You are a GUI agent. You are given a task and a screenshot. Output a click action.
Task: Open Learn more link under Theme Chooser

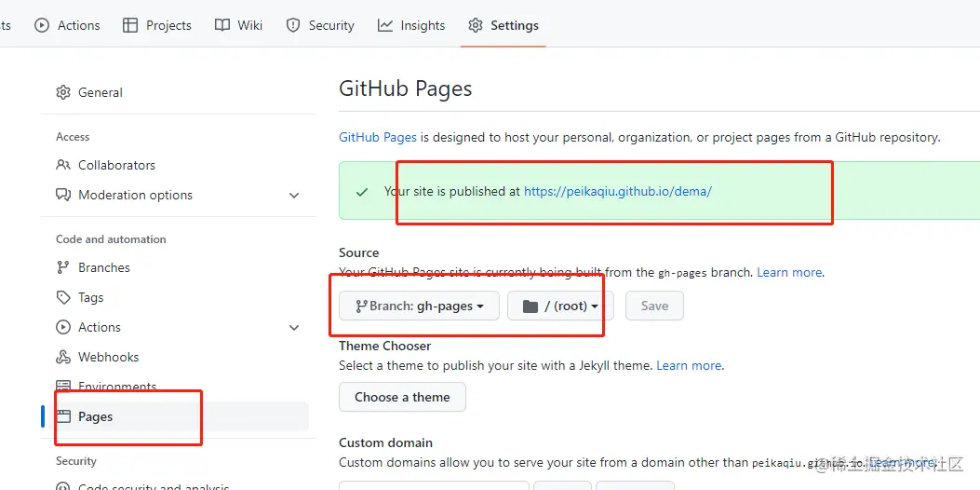pyautogui.click(x=689, y=365)
